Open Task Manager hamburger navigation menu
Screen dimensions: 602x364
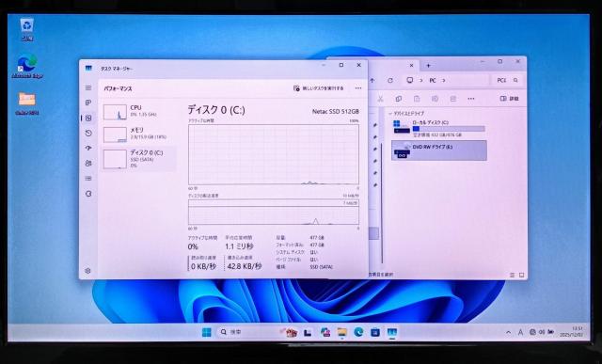click(88, 87)
